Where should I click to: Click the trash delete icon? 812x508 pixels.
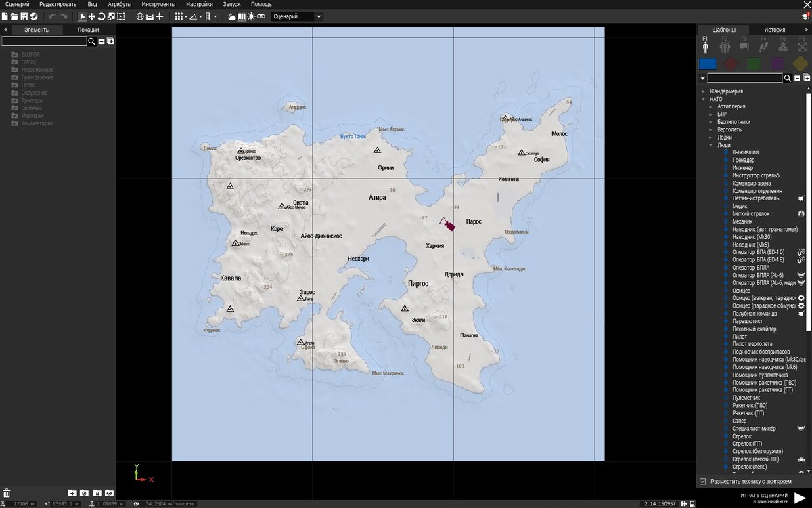point(7,493)
